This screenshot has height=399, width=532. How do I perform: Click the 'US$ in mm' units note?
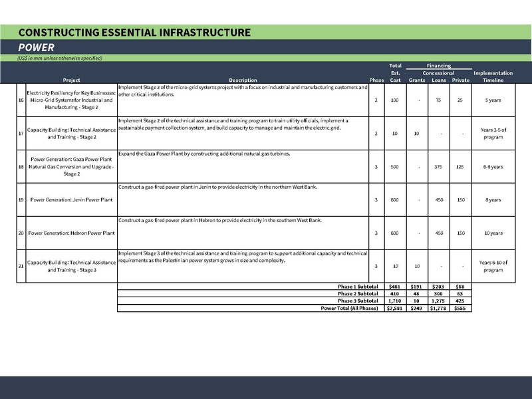click(x=60, y=58)
